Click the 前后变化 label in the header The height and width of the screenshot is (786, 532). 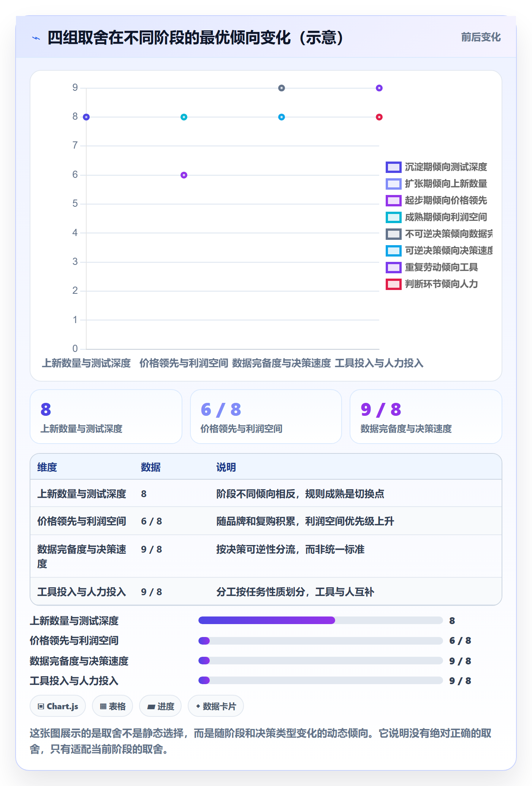pos(481,37)
